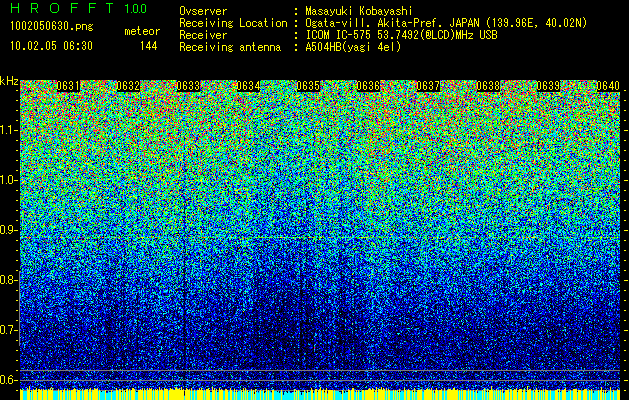Click the Ogata-vill. Akita-Pref. JAPAN location text
629x400 pixels.
446,23
